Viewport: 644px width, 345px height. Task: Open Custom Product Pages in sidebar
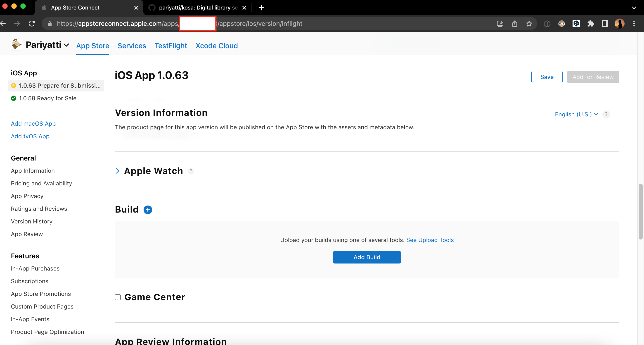click(42, 307)
